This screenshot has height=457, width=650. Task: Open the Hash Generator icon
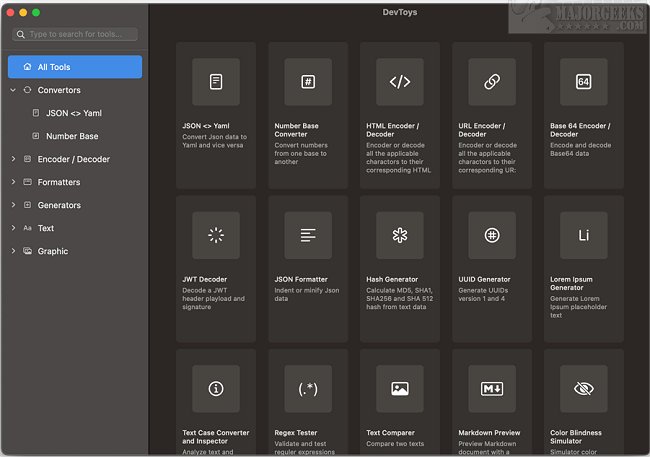click(x=400, y=236)
